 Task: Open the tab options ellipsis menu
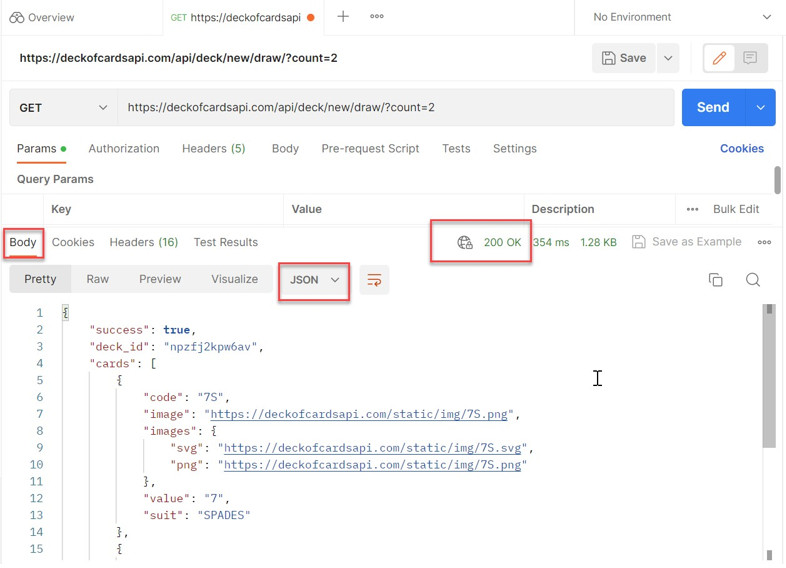[x=377, y=17]
